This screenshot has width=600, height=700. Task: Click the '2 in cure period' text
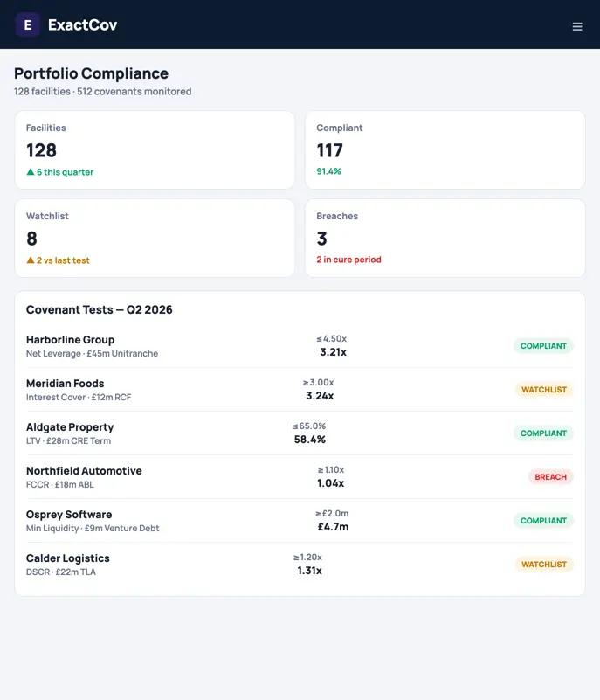(x=348, y=260)
